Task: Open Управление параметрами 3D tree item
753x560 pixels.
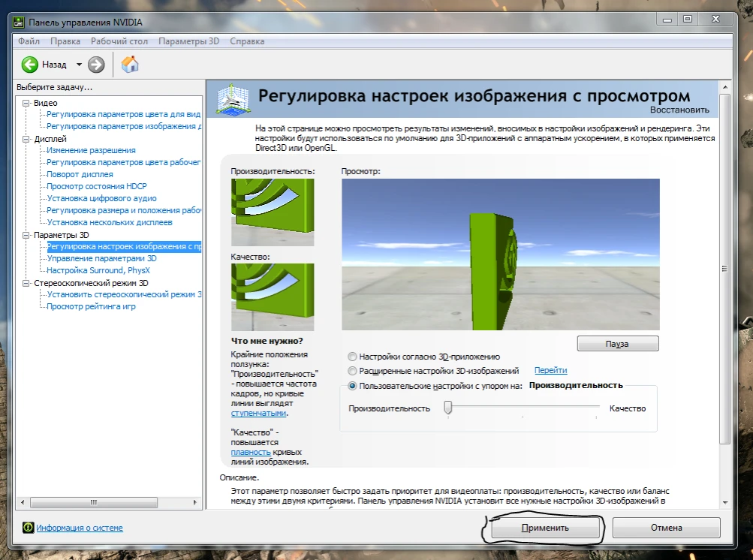Action: [x=101, y=258]
